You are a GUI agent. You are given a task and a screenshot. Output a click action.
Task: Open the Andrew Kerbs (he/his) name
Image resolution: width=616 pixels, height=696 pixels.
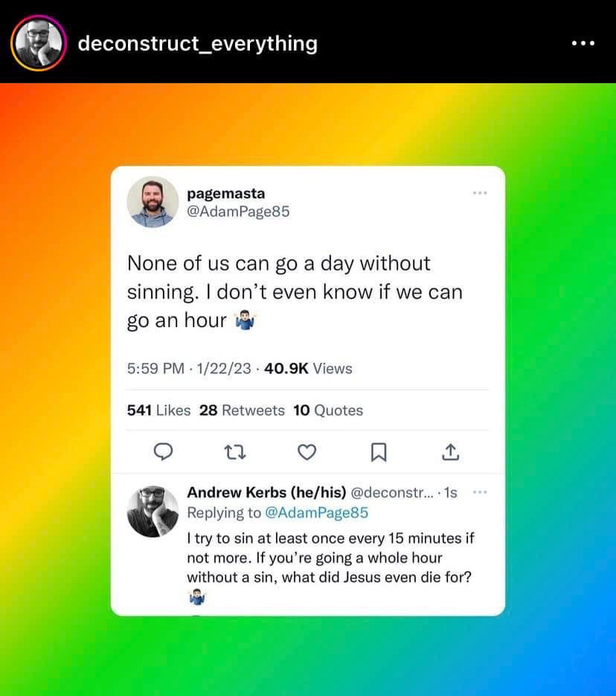pos(266,492)
